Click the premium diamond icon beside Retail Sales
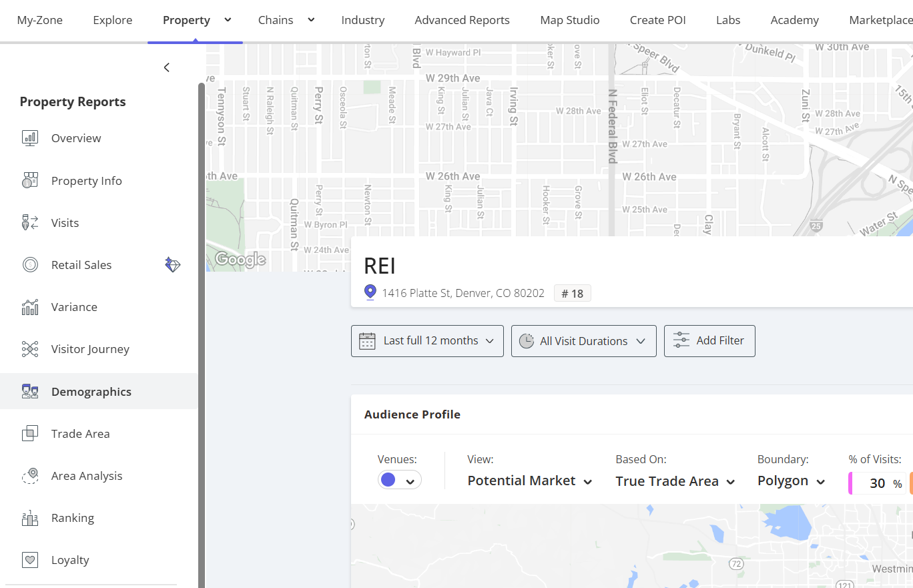Image resolution: width=913 pixels, height=588 pixels. [173, 265]
